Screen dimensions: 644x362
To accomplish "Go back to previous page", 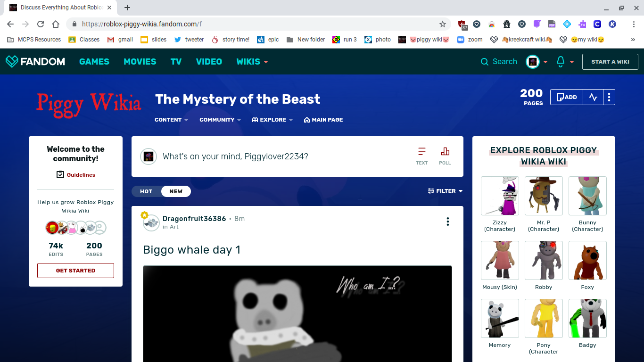I will pos(10,24).
